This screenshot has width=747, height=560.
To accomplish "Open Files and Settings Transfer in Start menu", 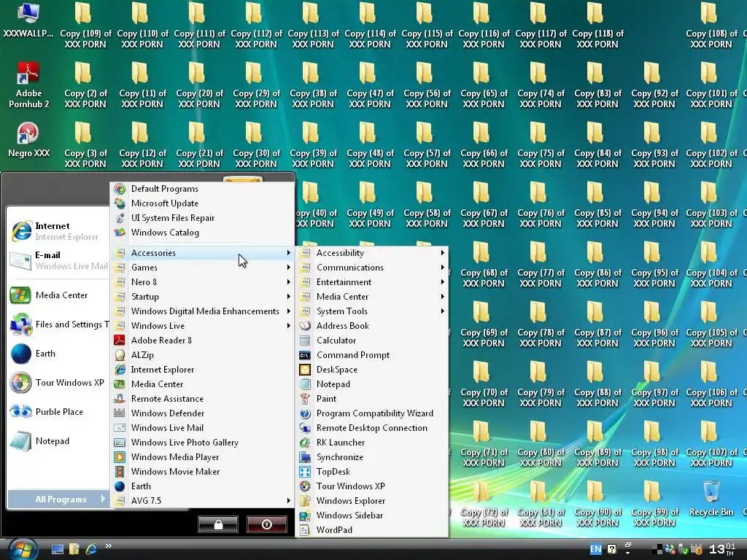I will pyautogui.click(x=58, y=324).
